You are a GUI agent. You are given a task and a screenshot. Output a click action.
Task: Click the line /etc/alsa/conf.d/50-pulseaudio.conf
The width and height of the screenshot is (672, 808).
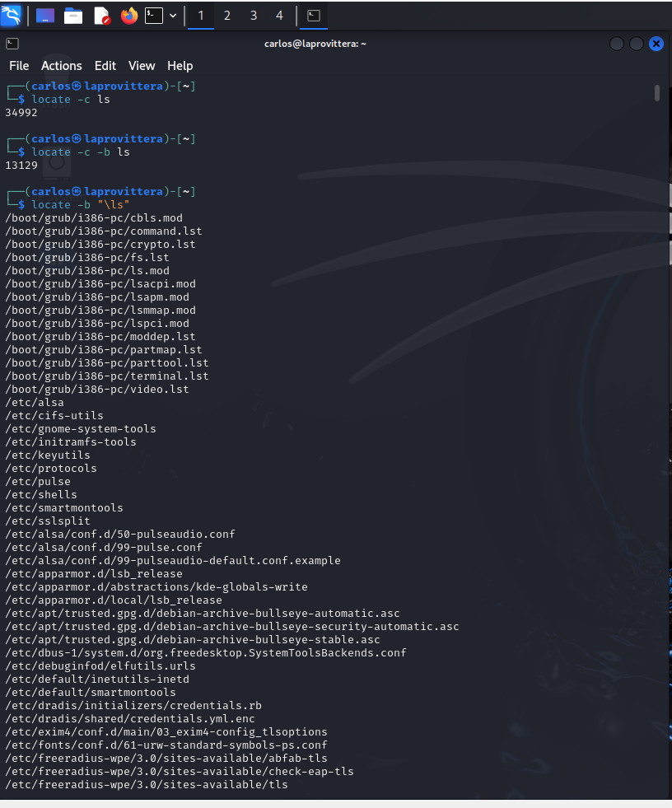pos(120,534)
